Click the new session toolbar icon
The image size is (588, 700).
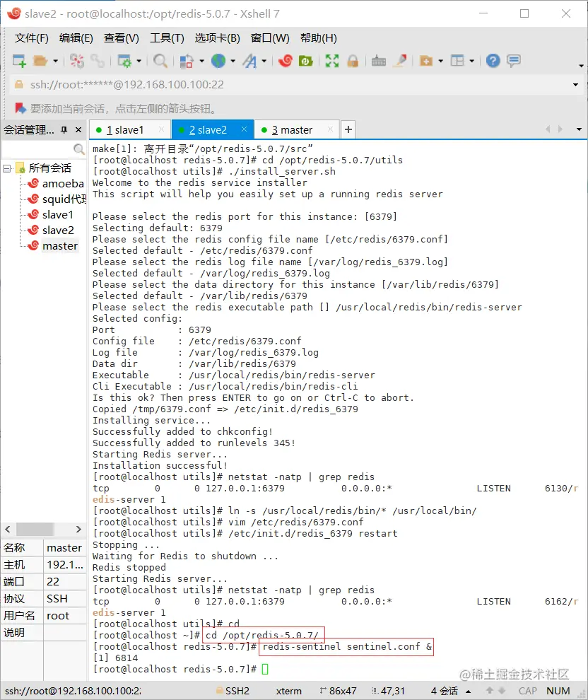19,60
